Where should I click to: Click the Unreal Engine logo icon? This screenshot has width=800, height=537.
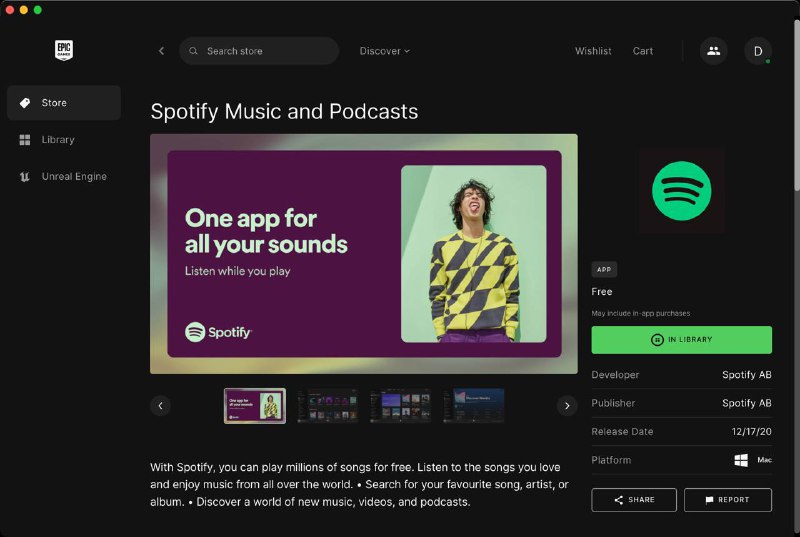24,176
